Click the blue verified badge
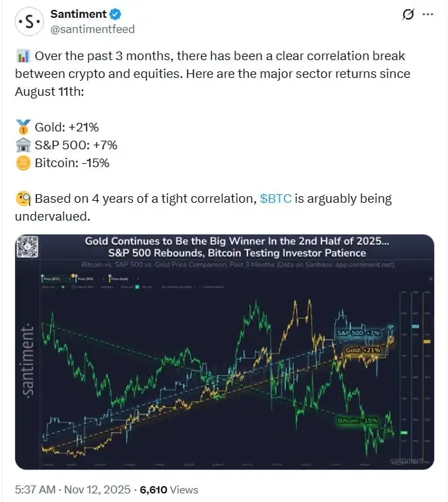This screenshot has height=502, width=448. pyautogui.click(x=113, y=15)
